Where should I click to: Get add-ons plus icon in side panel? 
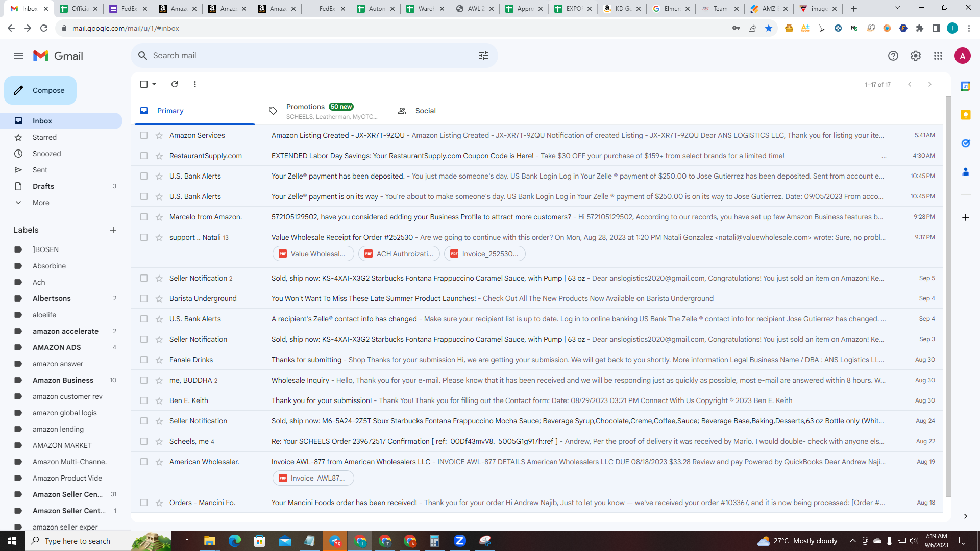pos(966,217)
